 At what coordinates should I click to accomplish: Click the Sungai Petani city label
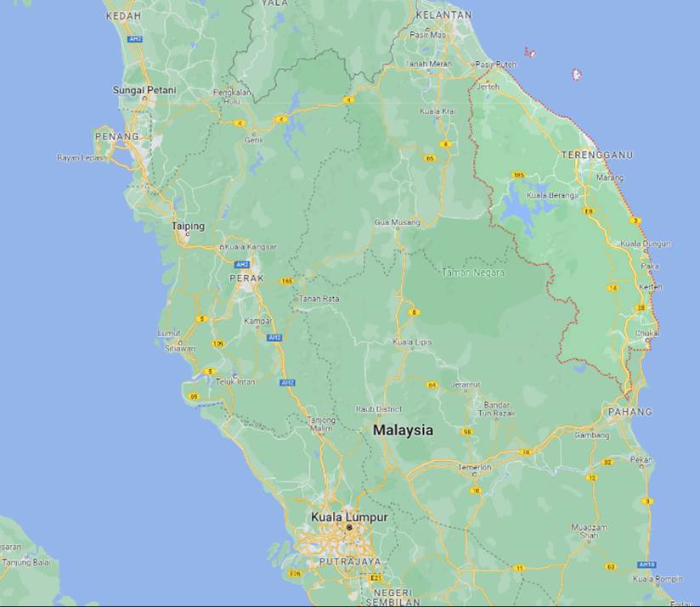[144, 90]
